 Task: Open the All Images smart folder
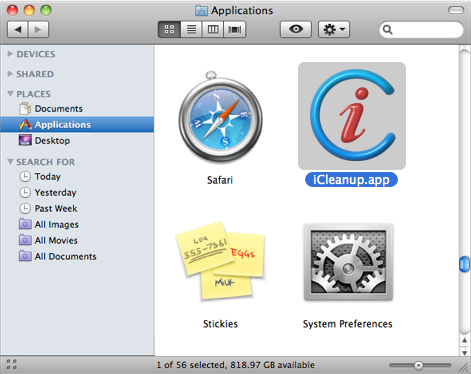77,224
